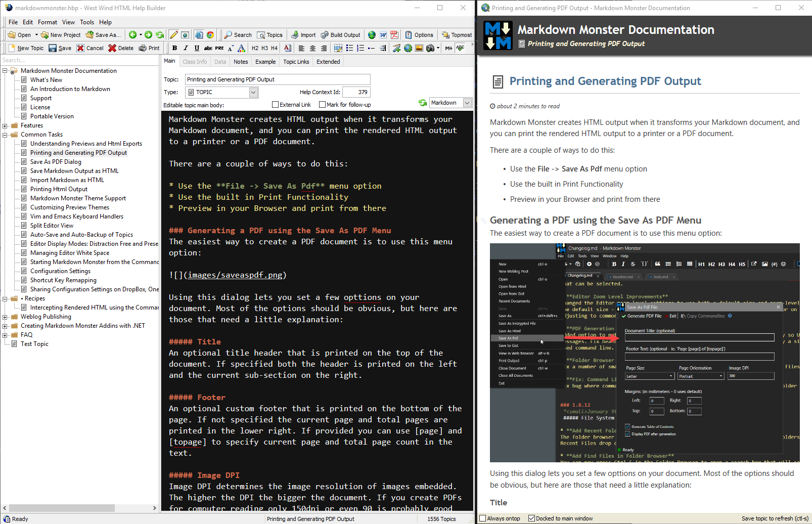Click the Import button

pos(303,35)
